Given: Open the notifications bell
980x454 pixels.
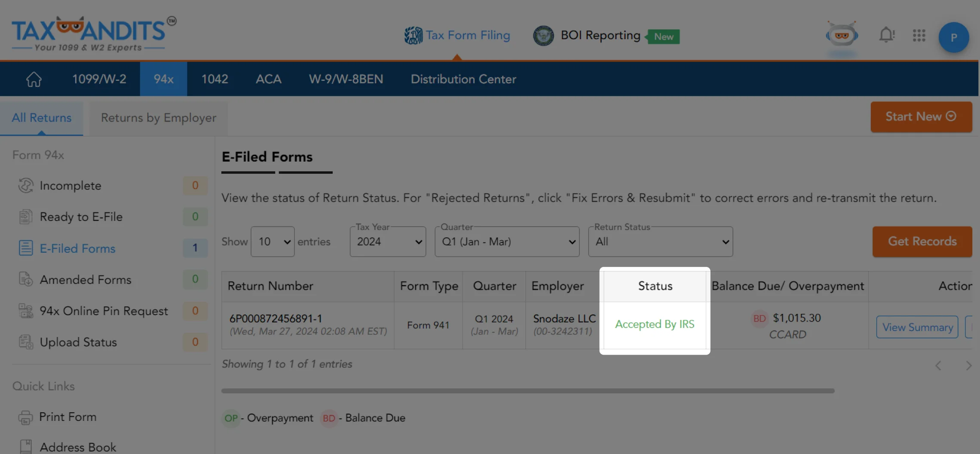Looking at the screenshot, I should tap(886, 35).
